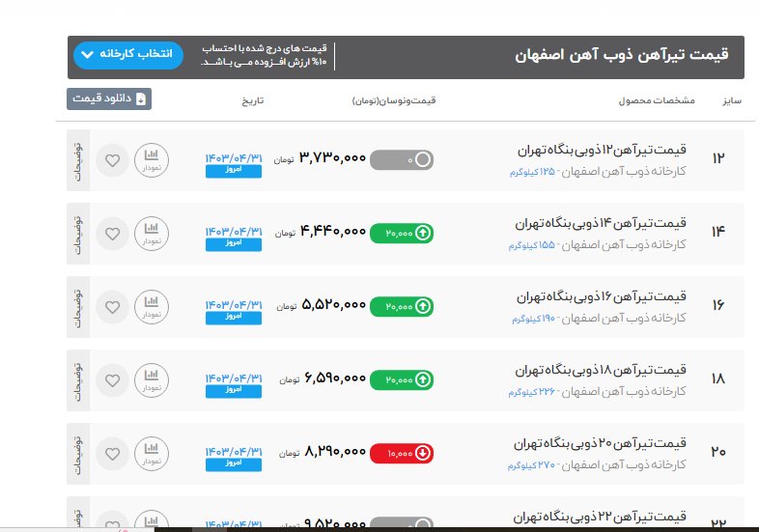Open chart icon for size 14 beam
Screen dimensions: 759x532
[151, 233]
